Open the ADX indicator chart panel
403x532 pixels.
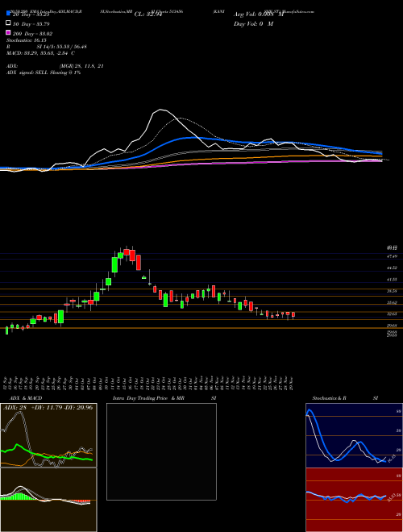point(48,435)
